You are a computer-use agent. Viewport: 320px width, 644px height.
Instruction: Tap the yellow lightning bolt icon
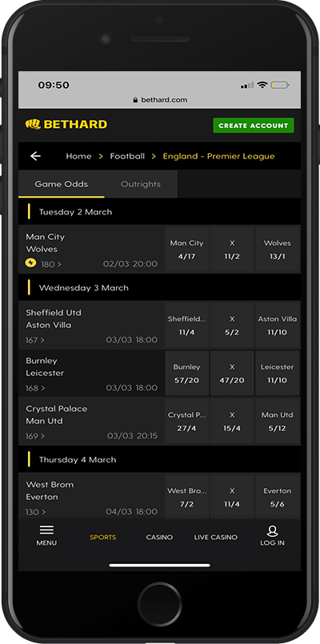pos(31,263)
